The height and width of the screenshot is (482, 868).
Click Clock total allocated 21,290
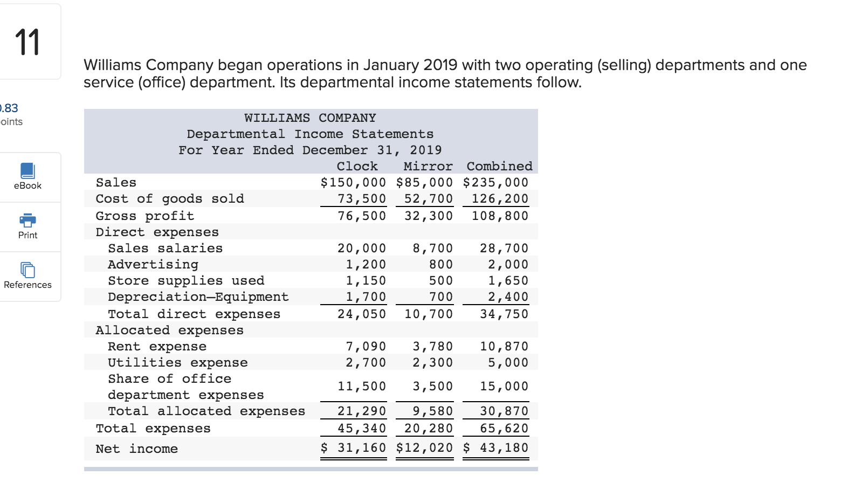[x=362, y=411]
